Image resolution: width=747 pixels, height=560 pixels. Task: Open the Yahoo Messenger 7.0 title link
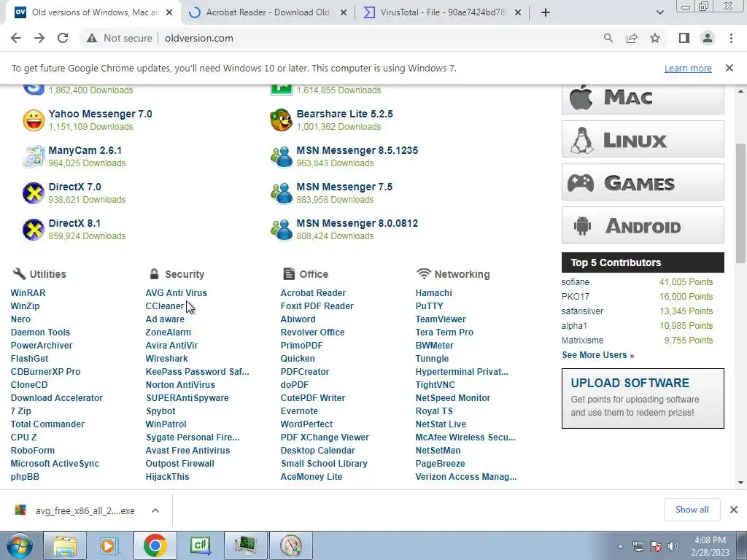click(101, 114)
